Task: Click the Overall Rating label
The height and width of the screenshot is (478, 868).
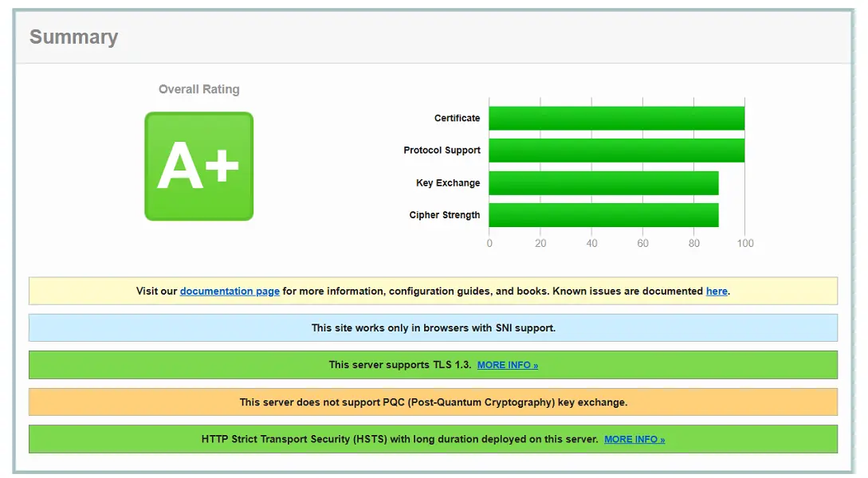Action: click(198, 89)
